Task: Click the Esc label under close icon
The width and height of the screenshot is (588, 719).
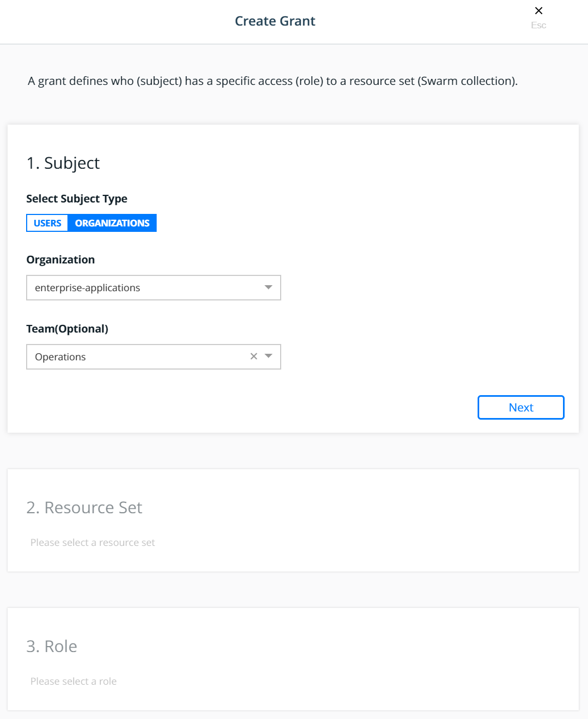Action: tap(539, 25)
